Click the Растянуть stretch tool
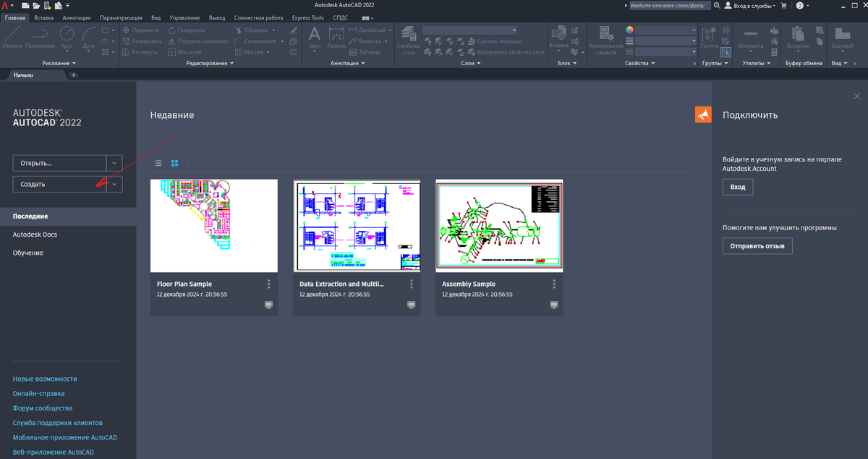 click(139, 52)
